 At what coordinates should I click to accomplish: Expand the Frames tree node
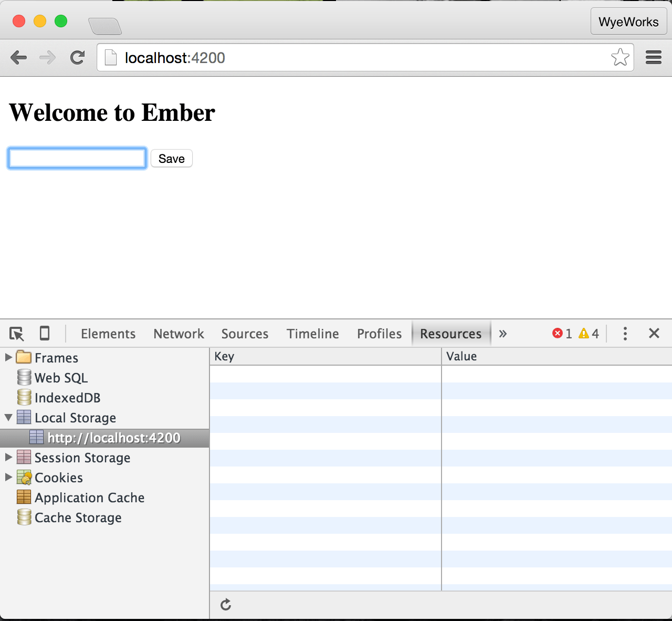pos(8,358)
